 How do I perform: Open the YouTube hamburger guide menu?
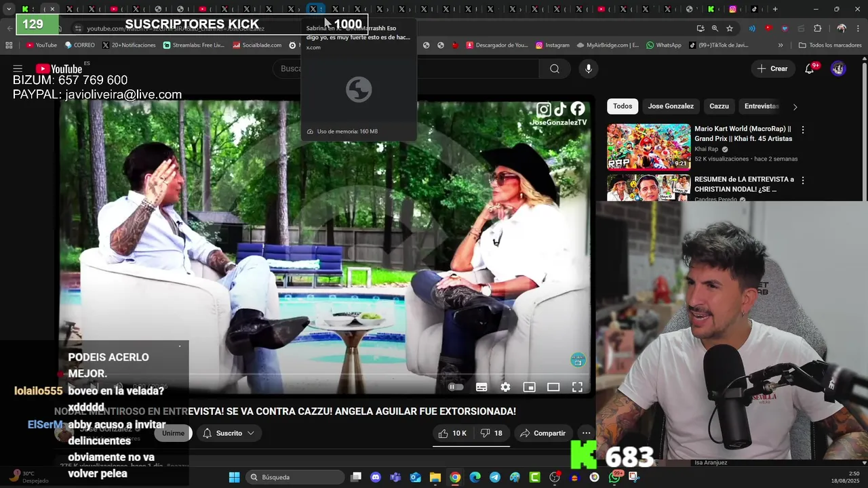18,68
